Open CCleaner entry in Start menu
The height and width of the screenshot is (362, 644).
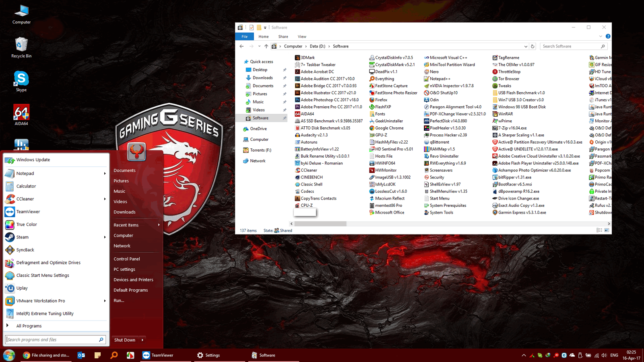click(x=25, y=199)
